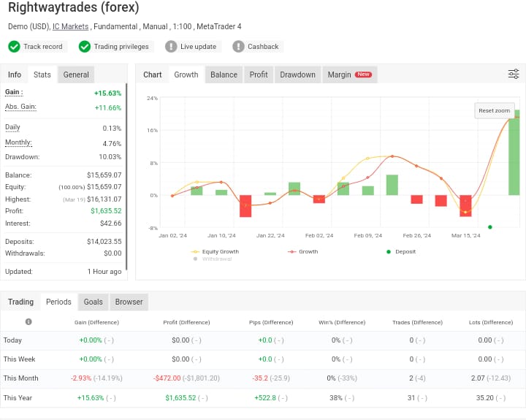Click the tall green rightmost chart bar
Viewport: 526px width, 420px height.
pyautogui.click(x=514, y=153)
